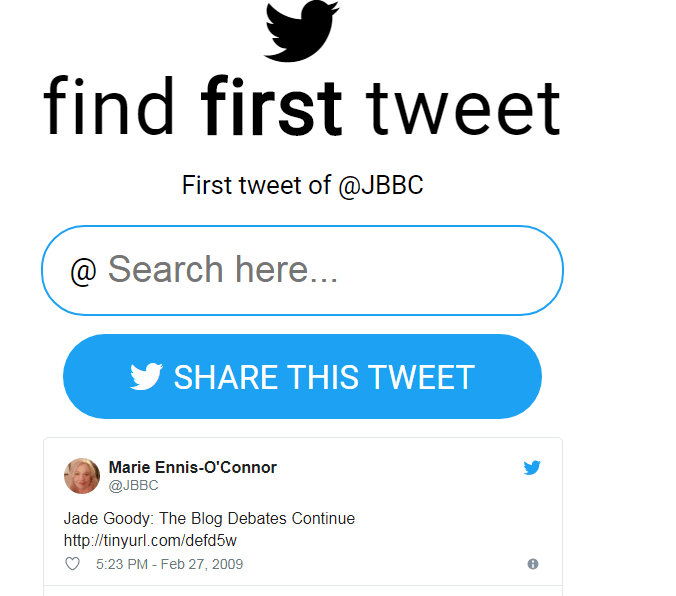This screenshot has width=676, height=596.
Task: Click the word 'find' in the page title
Action: (x=110, y=107)
